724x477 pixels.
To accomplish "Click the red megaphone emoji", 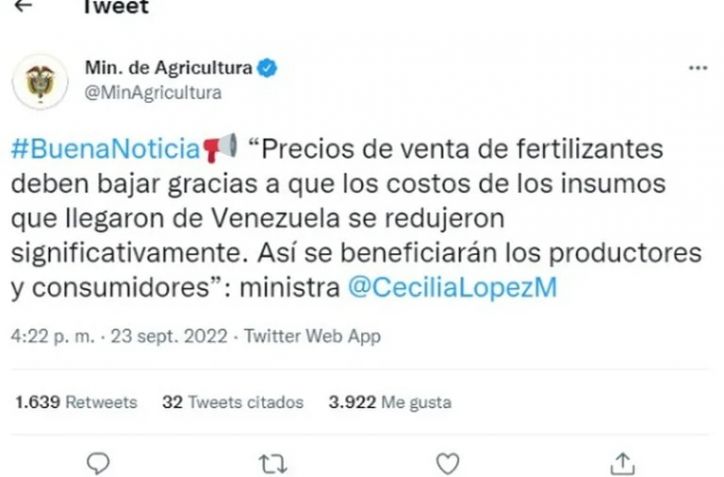I will click(220, 148).
